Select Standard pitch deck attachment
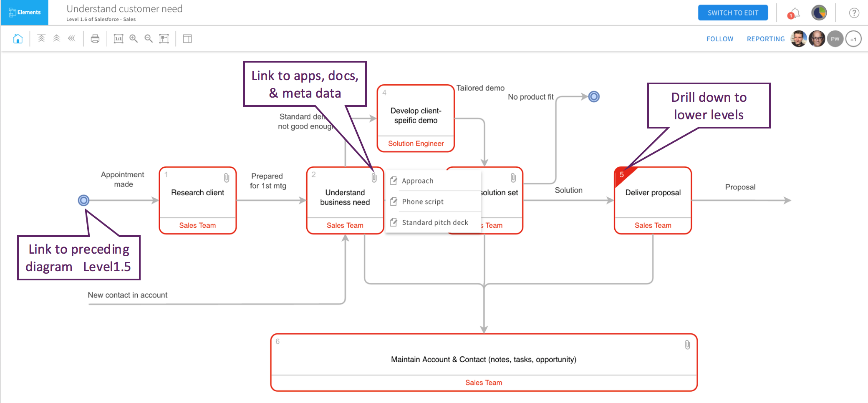Image resolution: width=868 pixels, height=403 pixels. (434, 223)
